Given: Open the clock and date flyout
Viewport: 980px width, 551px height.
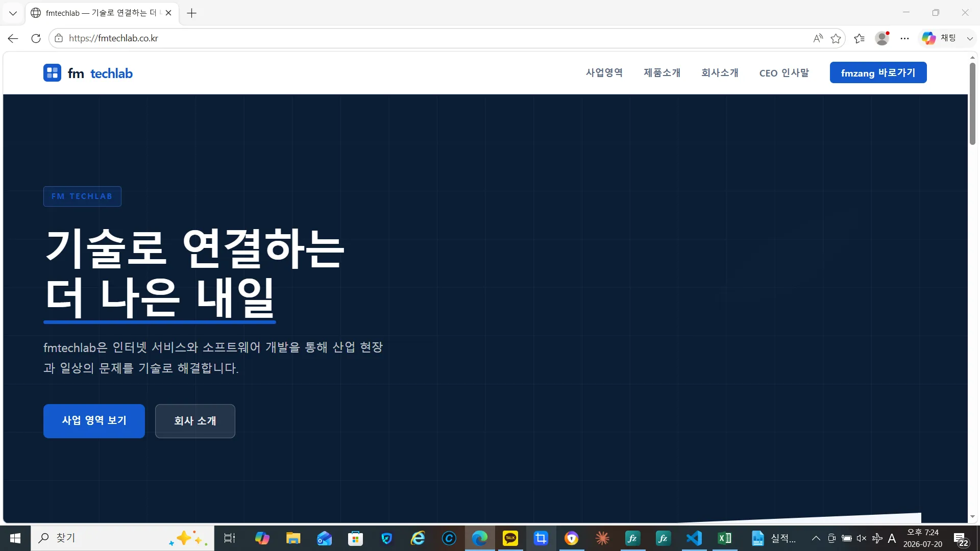Looking at the screenshot, I should (923, 538).
